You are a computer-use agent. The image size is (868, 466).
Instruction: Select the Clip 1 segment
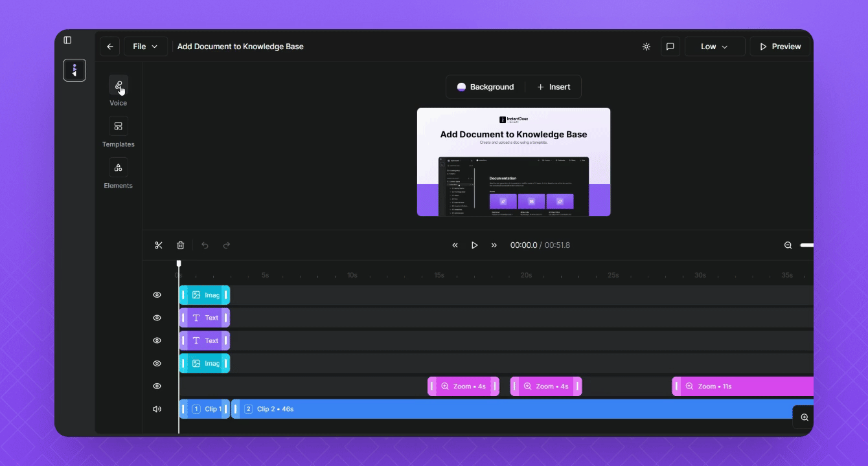(x=205, y=409)
